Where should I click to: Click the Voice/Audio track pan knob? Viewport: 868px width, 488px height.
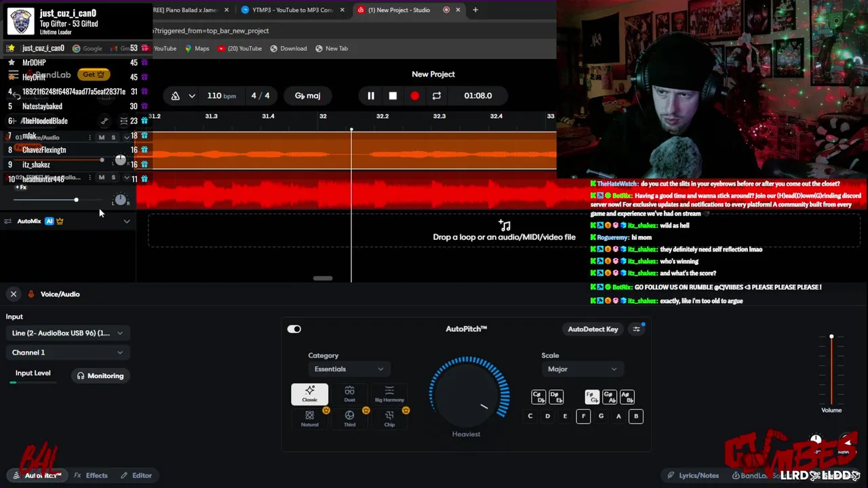click(x=120, y=160)
